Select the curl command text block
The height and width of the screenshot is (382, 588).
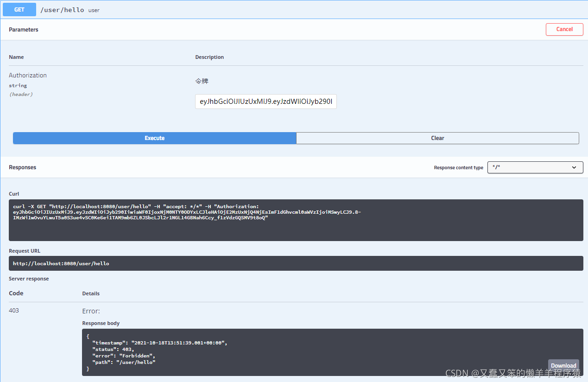pyautogui.click(x=296, y=220)
